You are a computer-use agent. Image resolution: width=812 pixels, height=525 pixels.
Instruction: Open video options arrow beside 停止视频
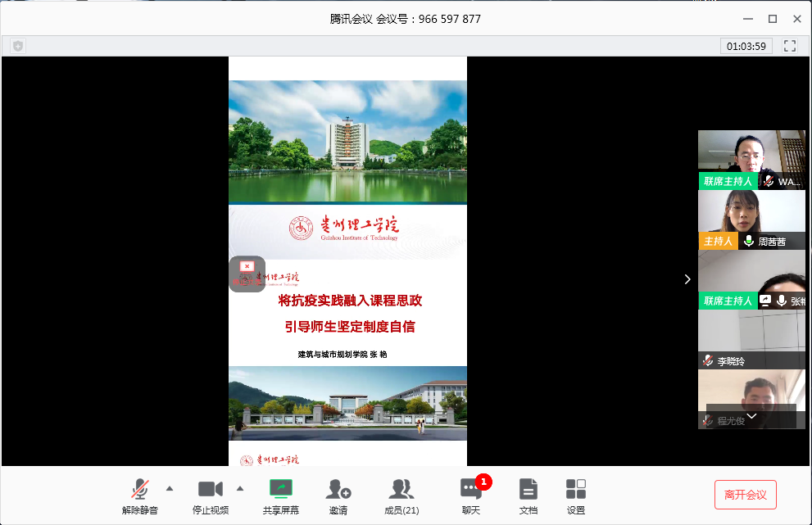coord(240,489)
